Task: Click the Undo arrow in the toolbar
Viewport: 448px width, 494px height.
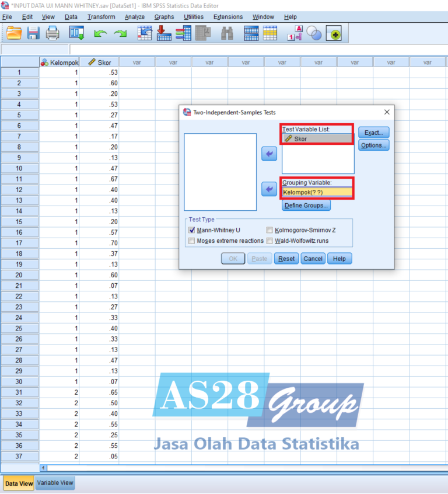Action: coord(100,34)
